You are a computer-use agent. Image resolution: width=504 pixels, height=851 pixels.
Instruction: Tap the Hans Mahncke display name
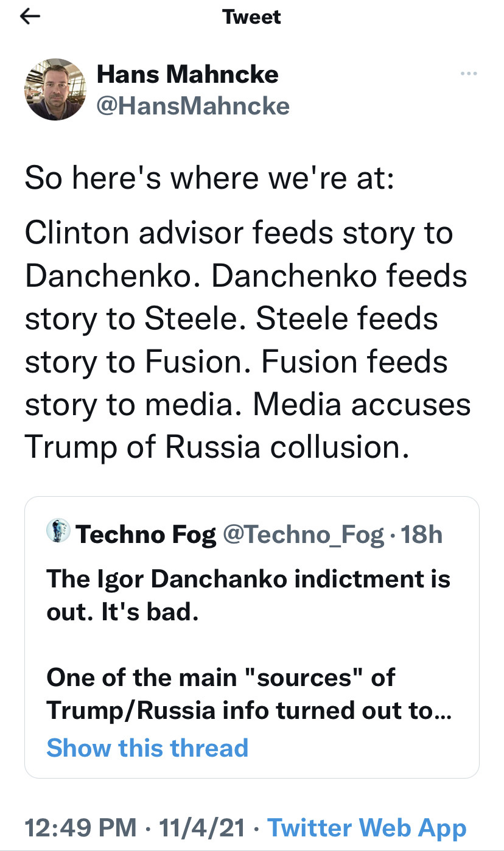point(187,75)
